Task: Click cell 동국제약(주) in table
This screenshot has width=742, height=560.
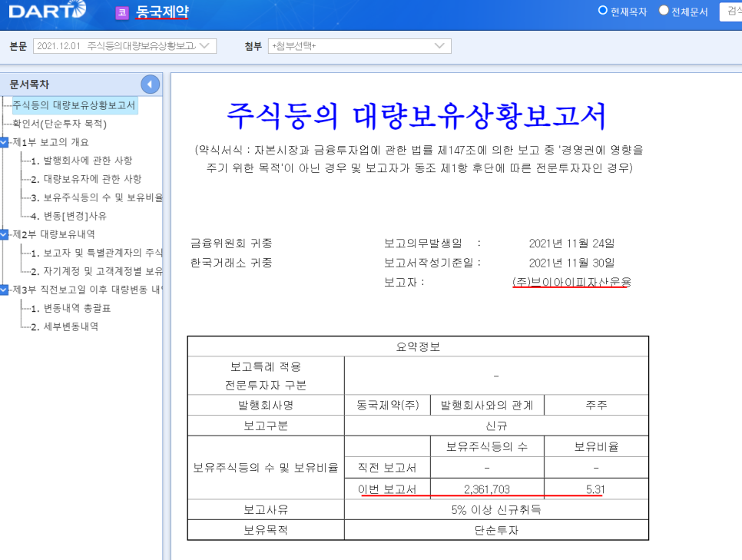Action: coord(388,405)
